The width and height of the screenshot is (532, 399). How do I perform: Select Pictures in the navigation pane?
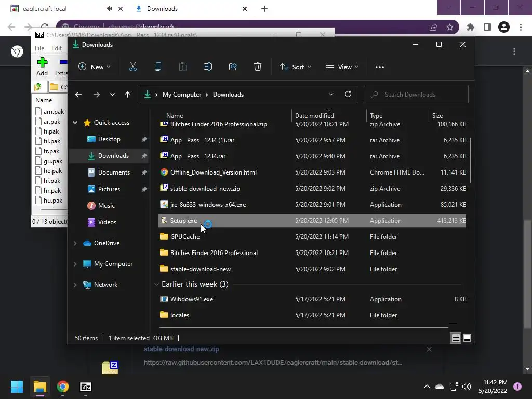click(x=109, y=189)
